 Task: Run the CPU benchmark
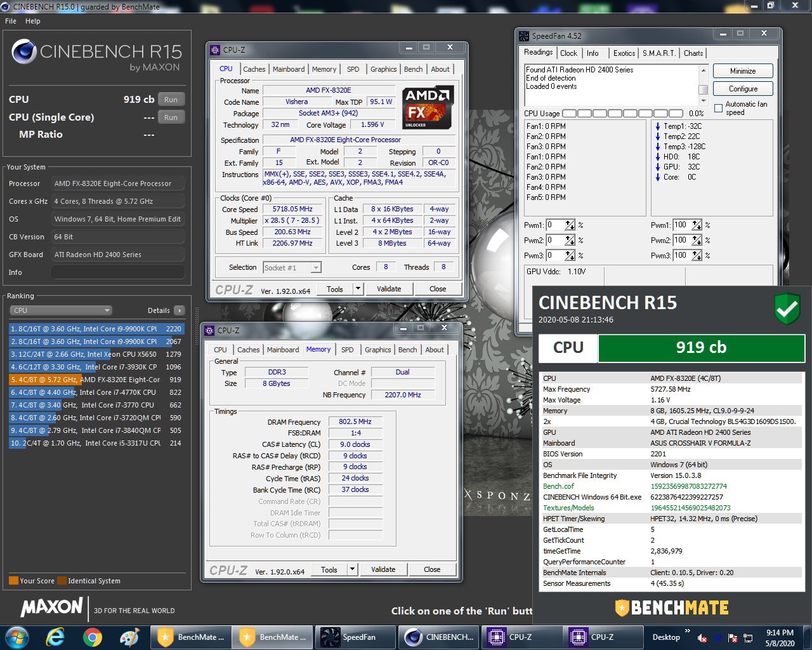coord(171,100)
